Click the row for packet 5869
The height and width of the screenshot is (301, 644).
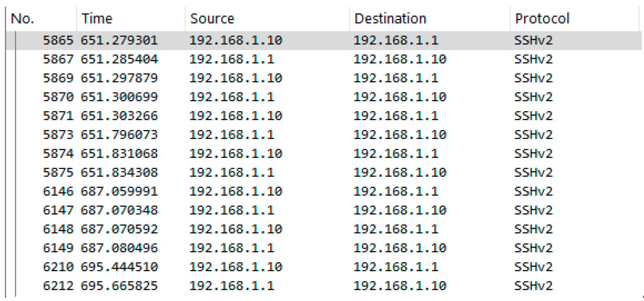(58, 78)
